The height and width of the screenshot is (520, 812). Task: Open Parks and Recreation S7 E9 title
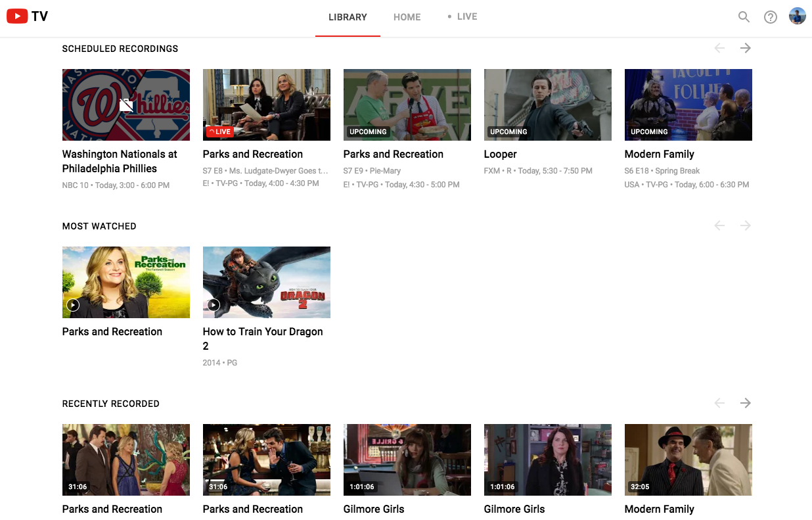[394, 154]
